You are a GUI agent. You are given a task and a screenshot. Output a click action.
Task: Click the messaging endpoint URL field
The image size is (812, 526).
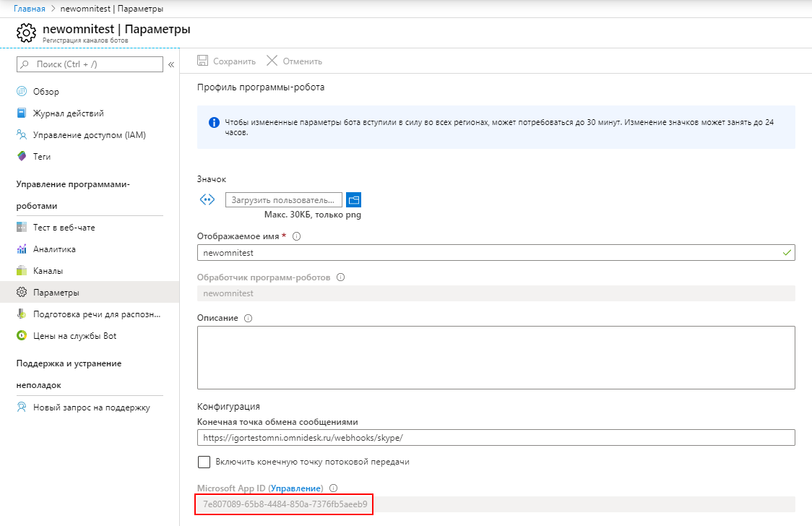[496, 437]
